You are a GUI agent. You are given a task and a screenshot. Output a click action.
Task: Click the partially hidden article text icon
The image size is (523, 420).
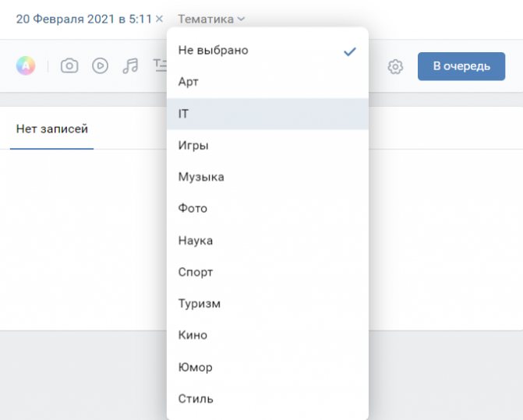click(160, 65)
